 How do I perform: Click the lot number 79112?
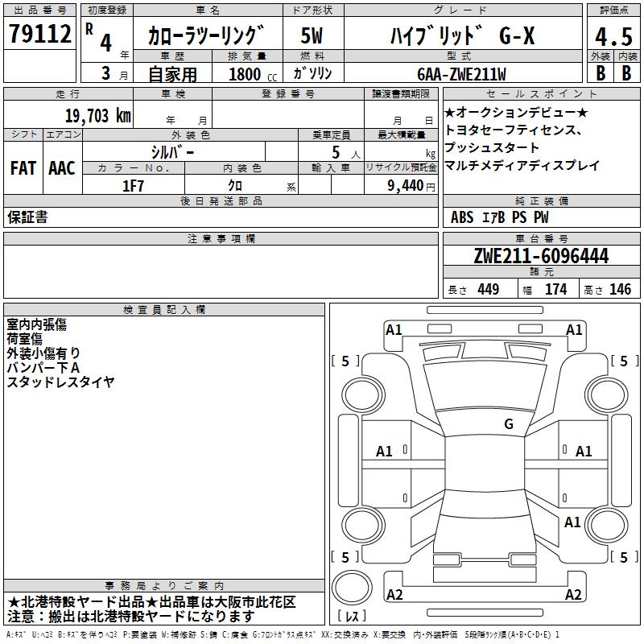[39, 34]
